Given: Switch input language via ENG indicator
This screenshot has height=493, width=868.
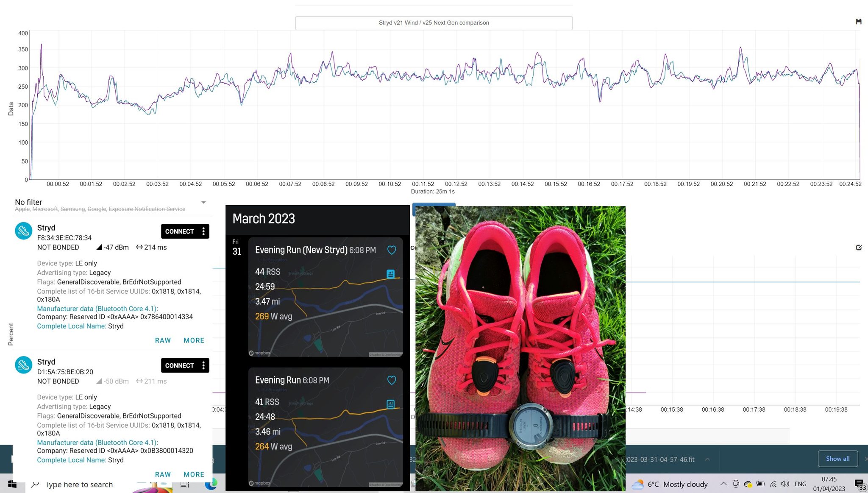Looking at the screenshot, I should coord(801,484).
